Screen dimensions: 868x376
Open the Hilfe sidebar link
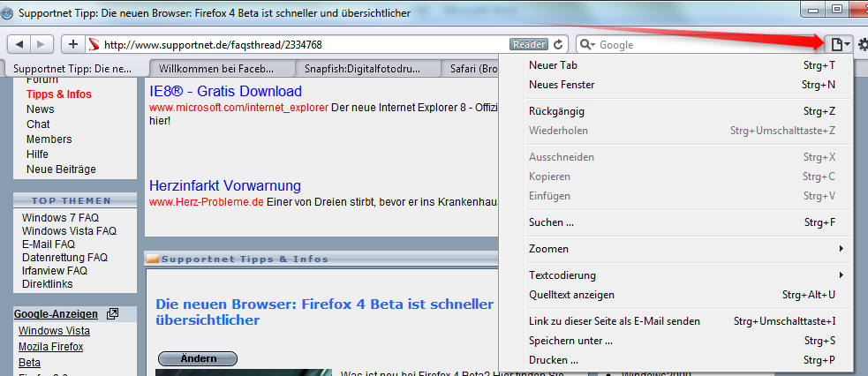point(37,154)
